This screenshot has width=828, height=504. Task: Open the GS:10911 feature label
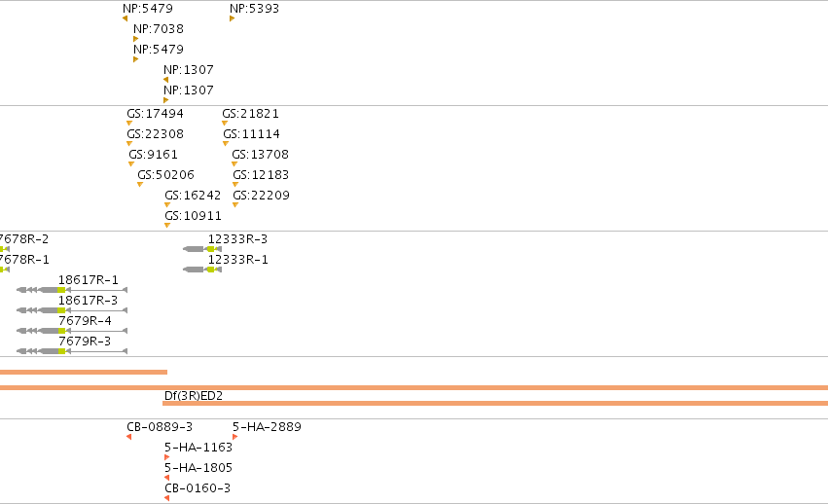click(193, 216)
